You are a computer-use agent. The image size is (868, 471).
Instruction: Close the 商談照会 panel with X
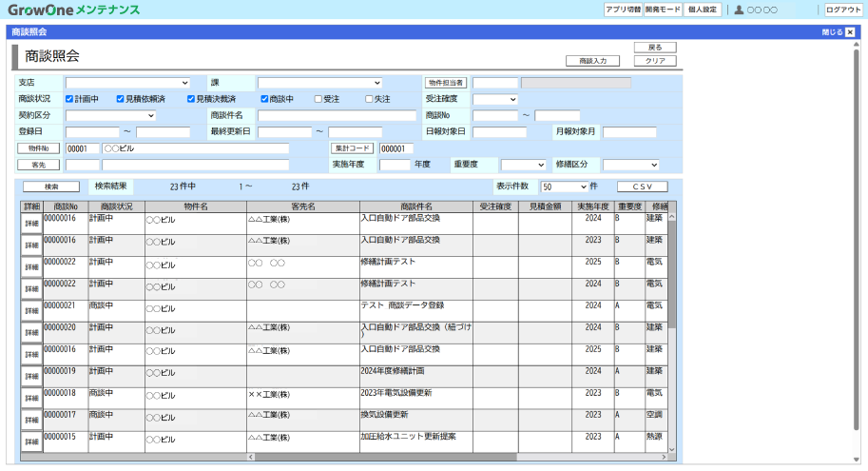tap(850, 32)
